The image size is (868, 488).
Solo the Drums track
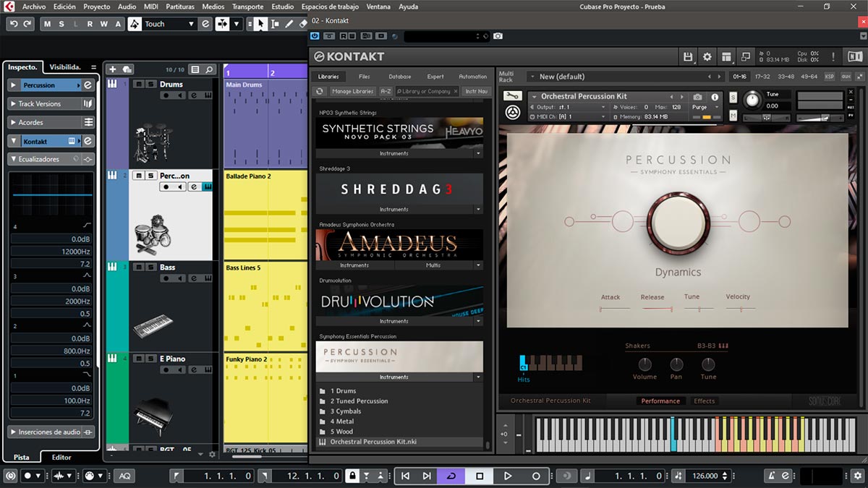pos(150,84)
